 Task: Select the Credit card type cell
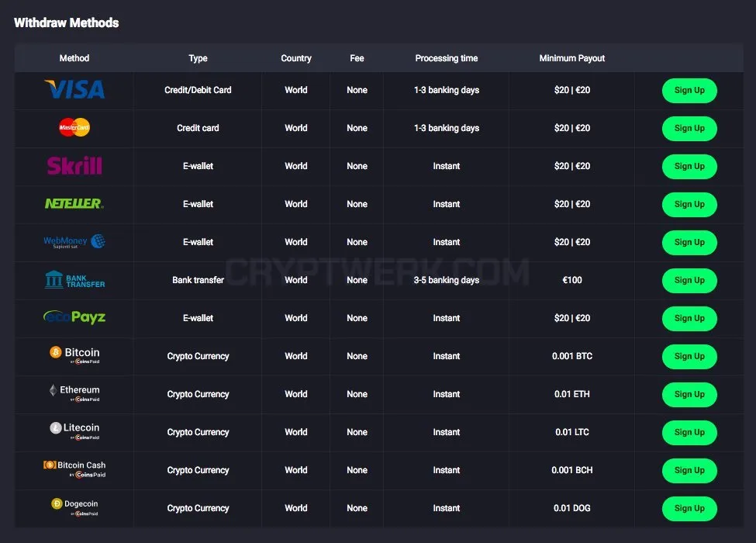click(x=198, y=128)
